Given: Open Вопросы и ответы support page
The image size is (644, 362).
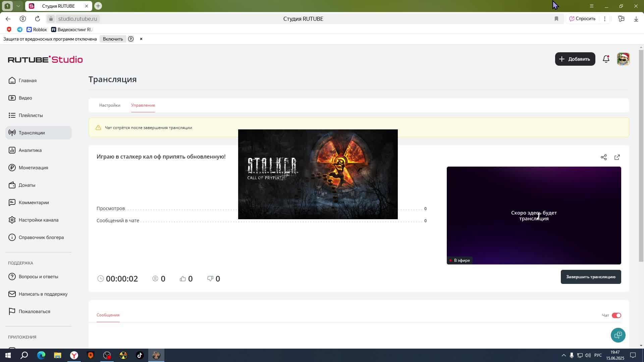Looking at the screenshot, I should click(38, 277).
